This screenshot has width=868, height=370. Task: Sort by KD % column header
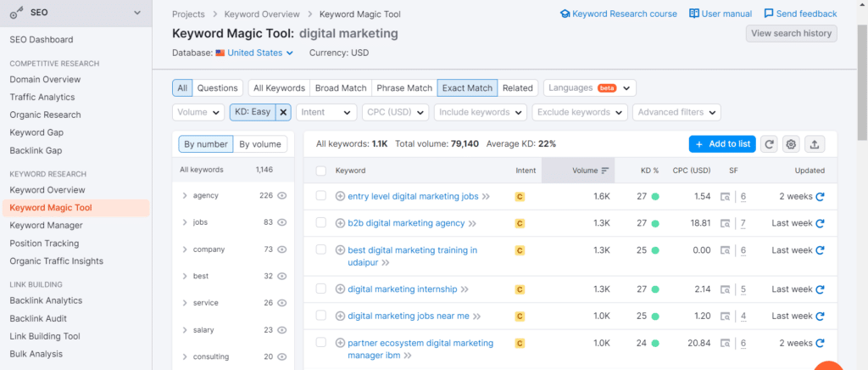(649, 171)
